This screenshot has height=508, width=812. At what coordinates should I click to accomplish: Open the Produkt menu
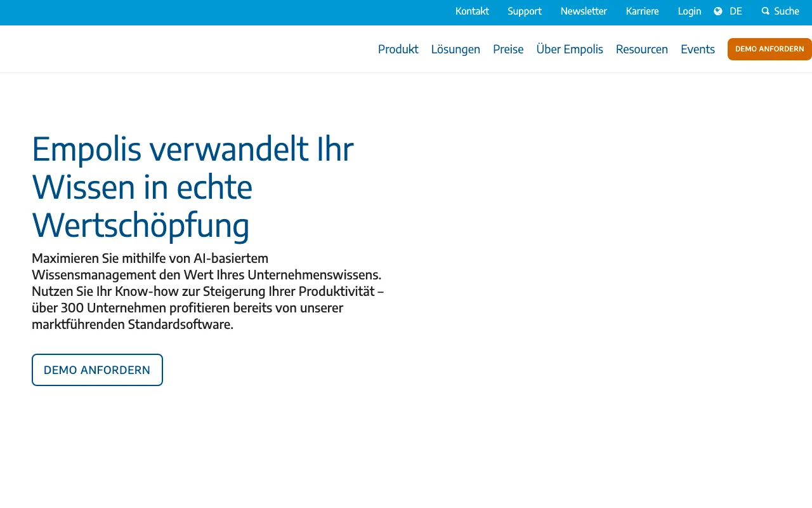click(398, 49)
